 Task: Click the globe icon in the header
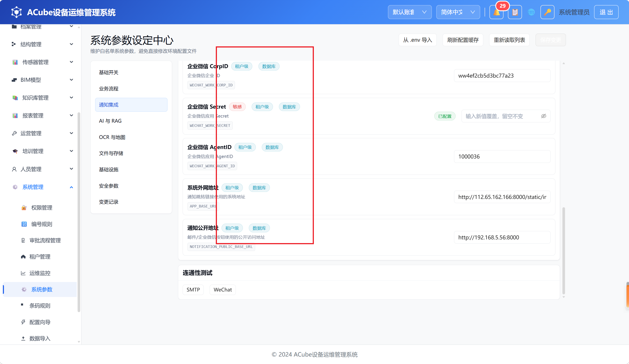pyautogui.click(x=531, y=12)
